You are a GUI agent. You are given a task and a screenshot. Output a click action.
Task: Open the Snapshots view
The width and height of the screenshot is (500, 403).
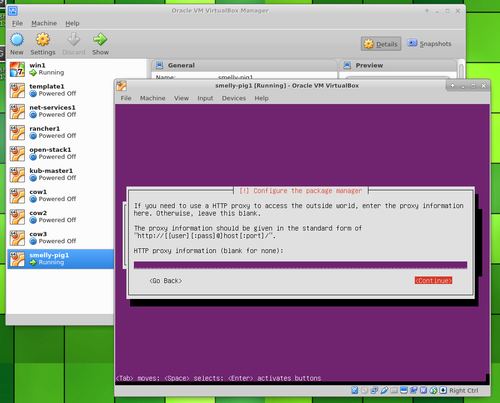point(429,44)
